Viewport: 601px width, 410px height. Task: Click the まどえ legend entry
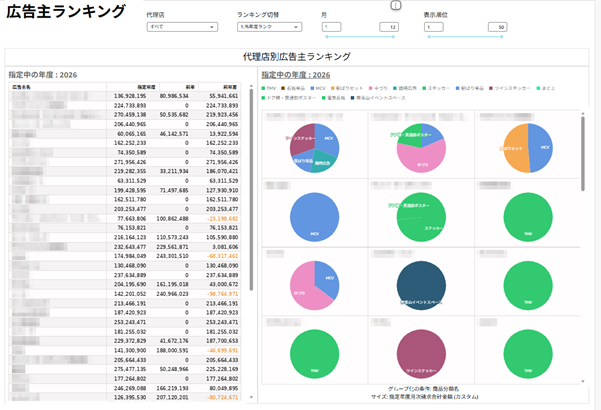point(545,88)
